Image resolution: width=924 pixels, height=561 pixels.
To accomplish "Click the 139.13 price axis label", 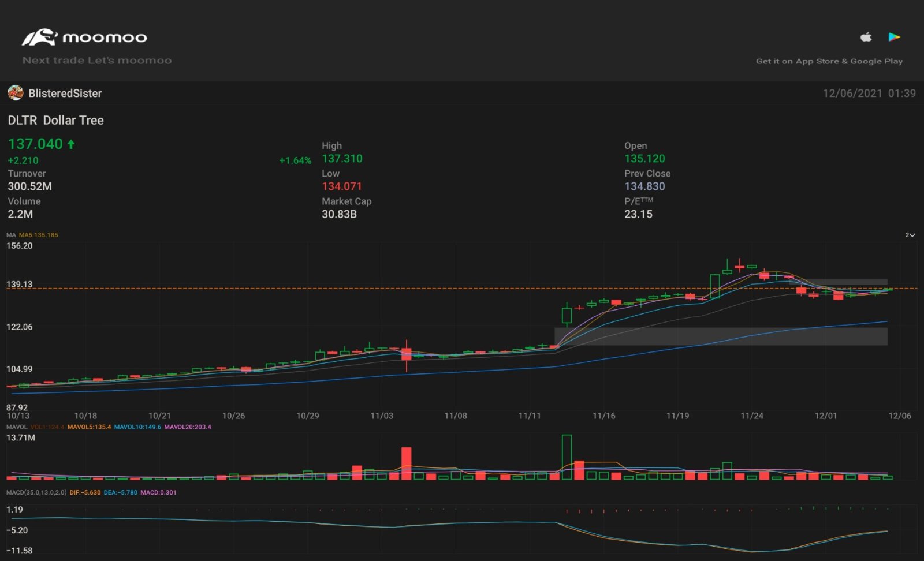I will pyautogui.click(x=20, y=284).
